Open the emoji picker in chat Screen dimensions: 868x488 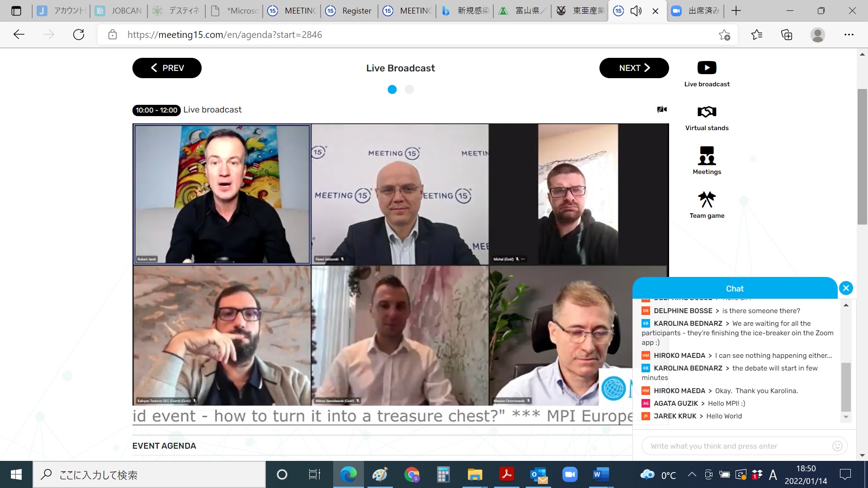837,446
